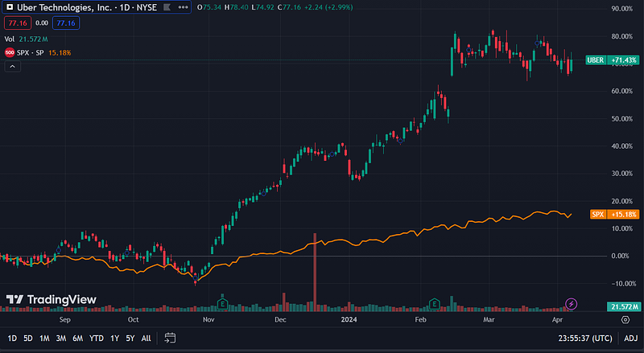This screenshot has height=353, width=644.
Task: Click the 2024 label on time axis
Action: coord(349,319)
